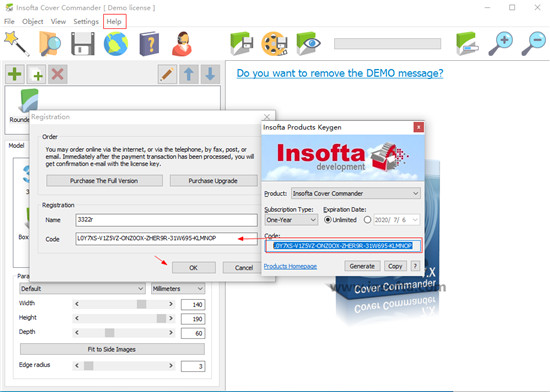The image size is (550, 392).
Task: Open Subscription Type One-Year dropdown
Action: tap(291, 220)
